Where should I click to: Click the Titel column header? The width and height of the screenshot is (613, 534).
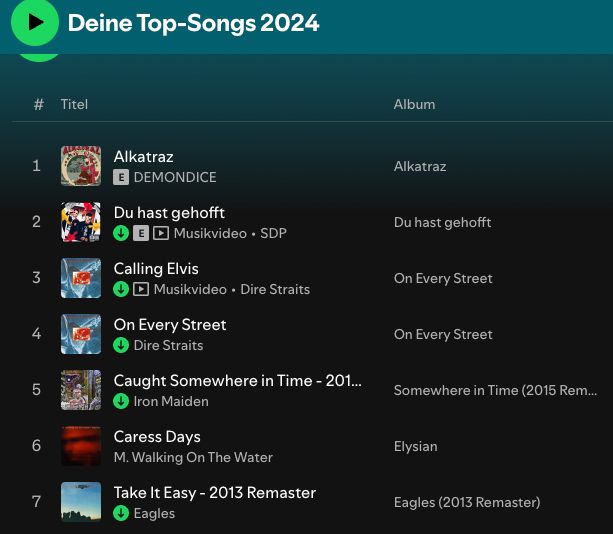[74, 104]
